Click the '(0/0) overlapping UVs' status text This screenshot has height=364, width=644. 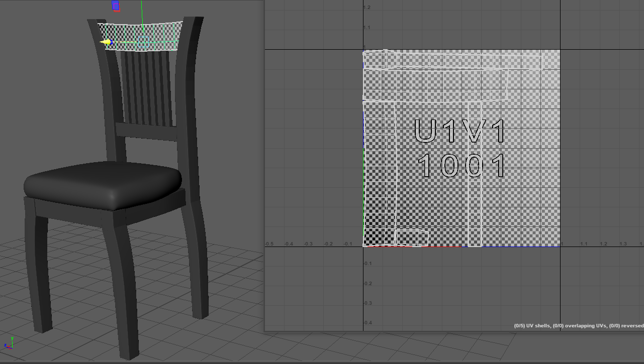(580, 326)
